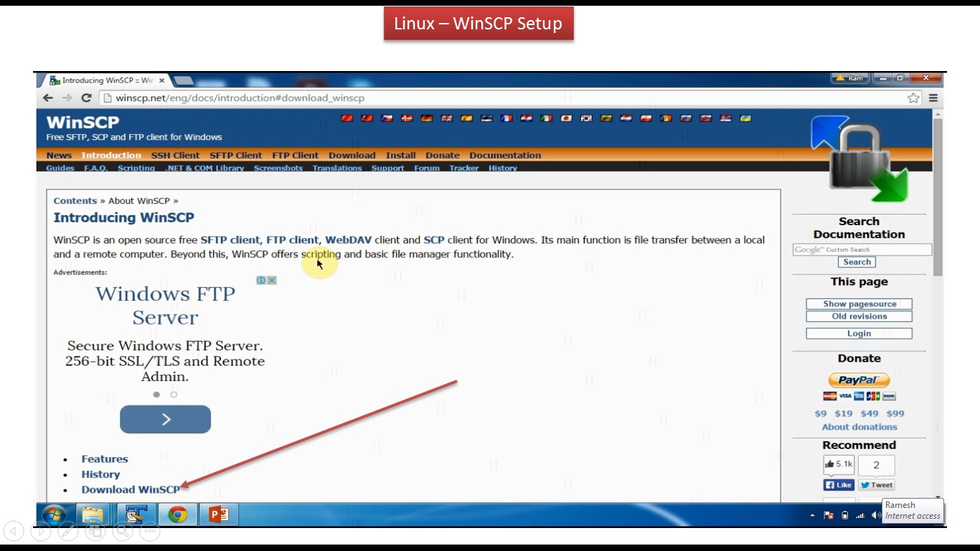
Task: Reload the page with the refresh icon
Action: click(86, 98)
